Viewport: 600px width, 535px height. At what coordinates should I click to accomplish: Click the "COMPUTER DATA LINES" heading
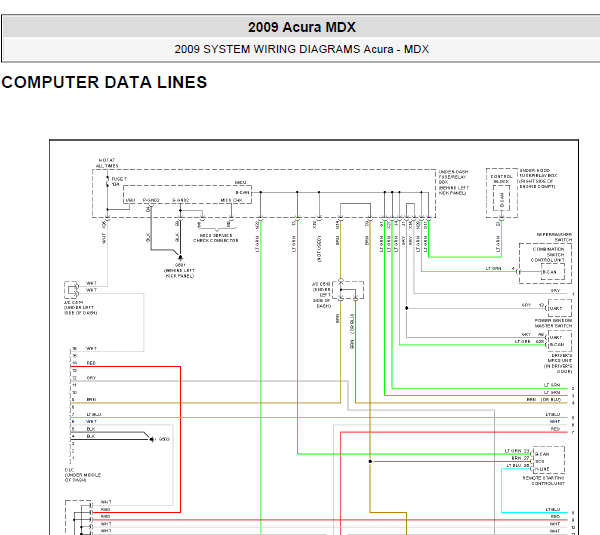coord(104,82)
